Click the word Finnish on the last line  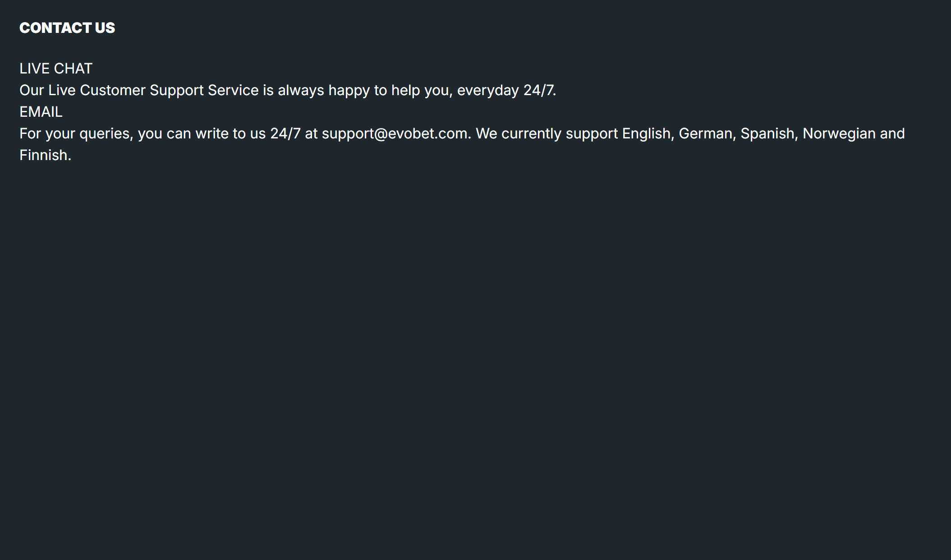pos(45,155)
